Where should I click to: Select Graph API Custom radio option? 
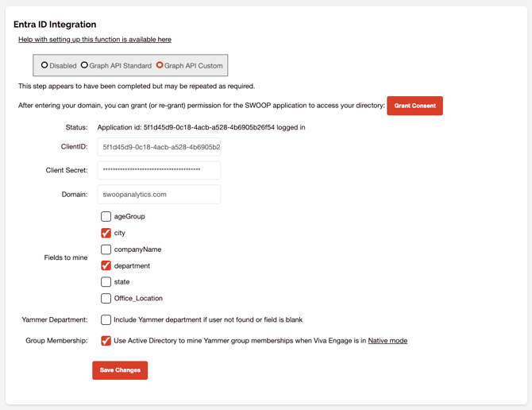point(160,65)
